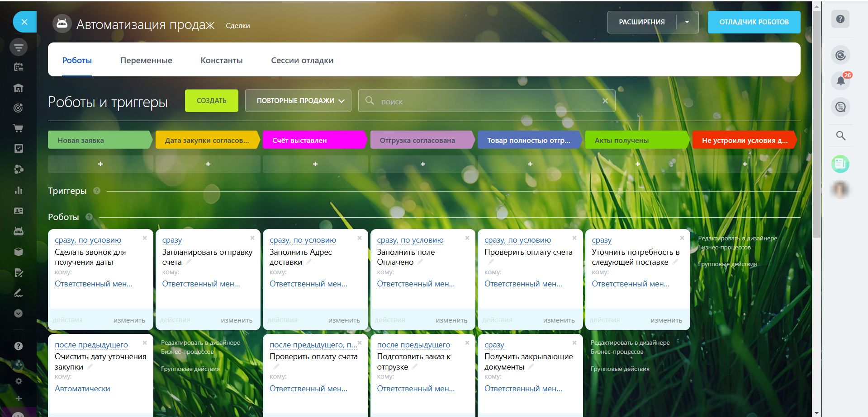Image resolution: width=868 pixels, height=417 pixels.
Task: Expand more items chevron in left sidebar
Action: (x=19, y=313)
